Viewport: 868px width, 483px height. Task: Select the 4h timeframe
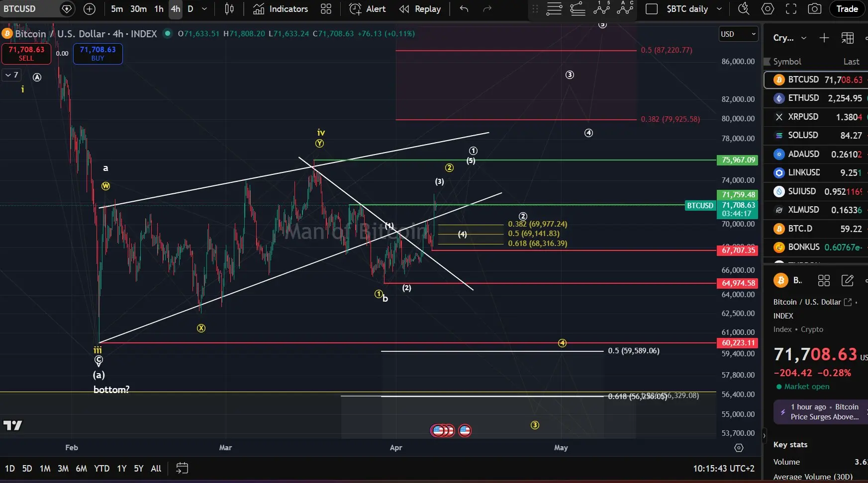tap(176, 9)
